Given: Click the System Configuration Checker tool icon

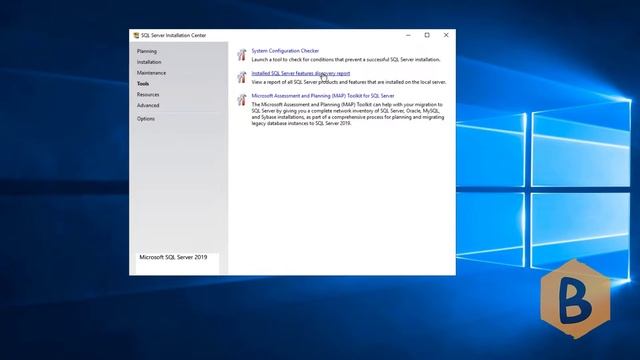Looking at the screenshot, I should tap(242, 55).
